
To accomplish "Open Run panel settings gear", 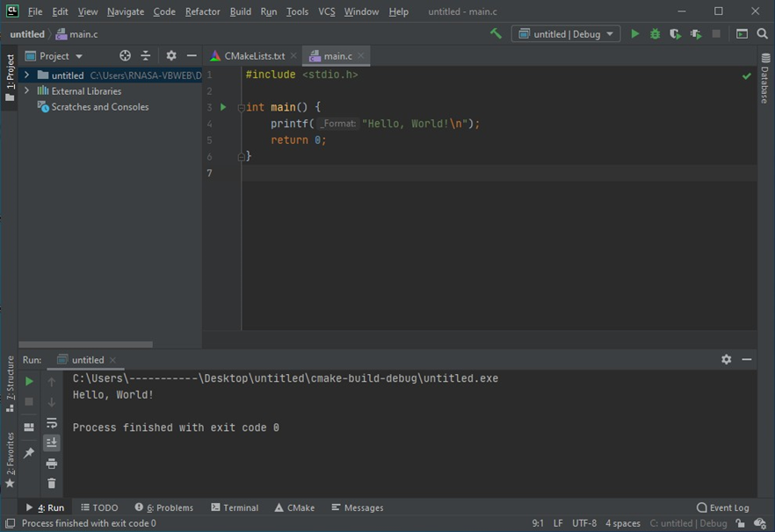I will 726,359.
